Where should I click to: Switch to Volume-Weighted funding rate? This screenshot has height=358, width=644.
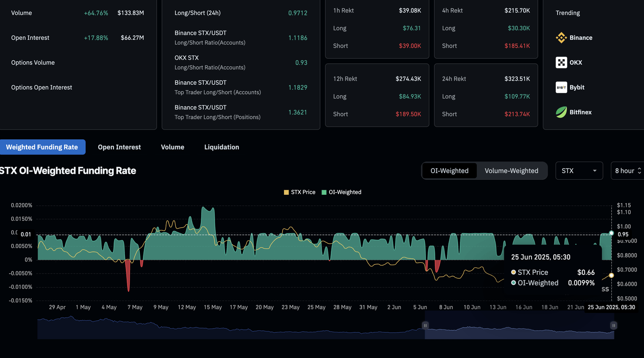click(511, 171)
